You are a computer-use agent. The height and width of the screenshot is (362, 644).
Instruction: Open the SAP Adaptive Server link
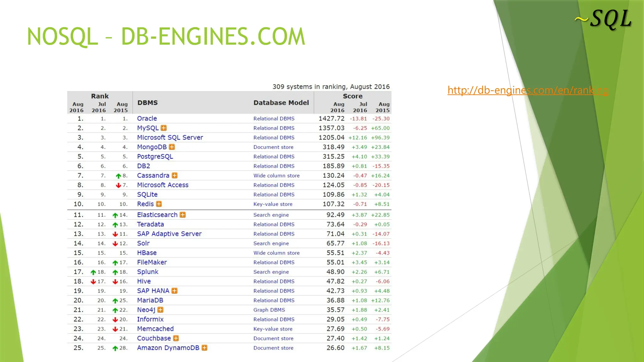(x=169, y=234)
